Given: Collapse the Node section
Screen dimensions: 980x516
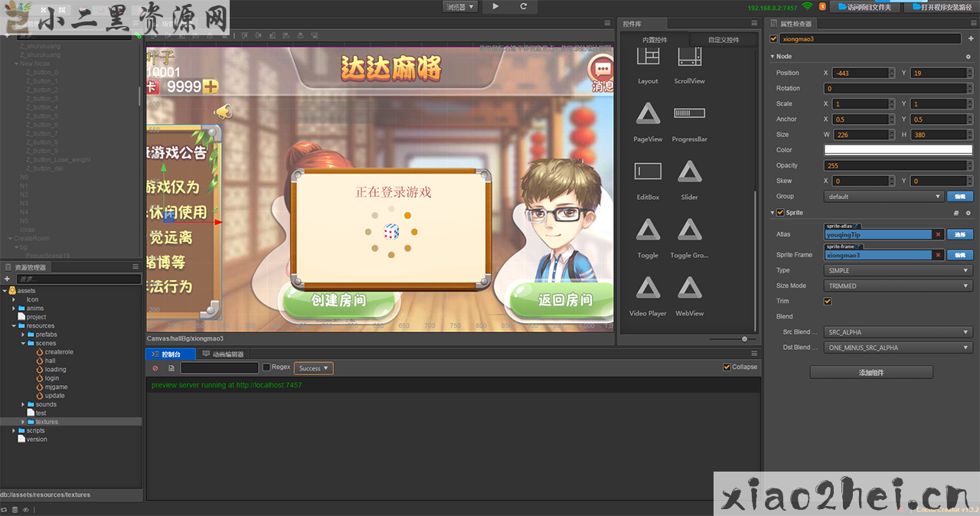Looking at the screenshot, I should [x=772, y=57].
